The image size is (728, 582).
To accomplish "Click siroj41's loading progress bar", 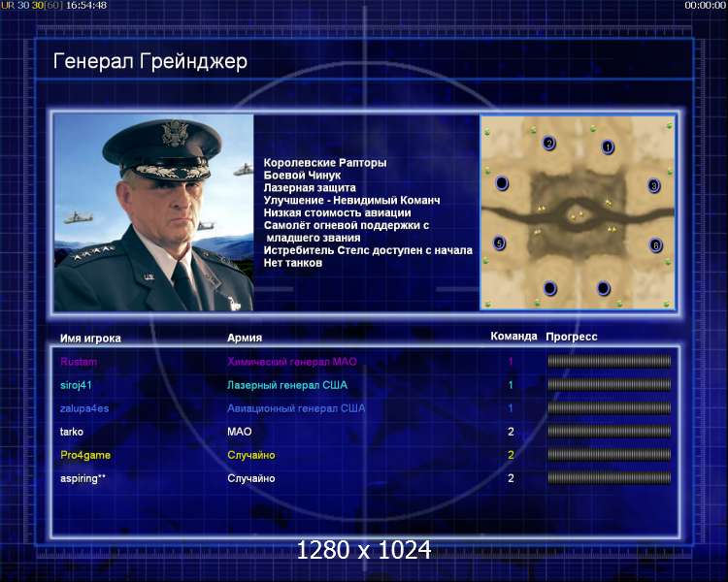I will pyautogui.click(x=610, y=384).
